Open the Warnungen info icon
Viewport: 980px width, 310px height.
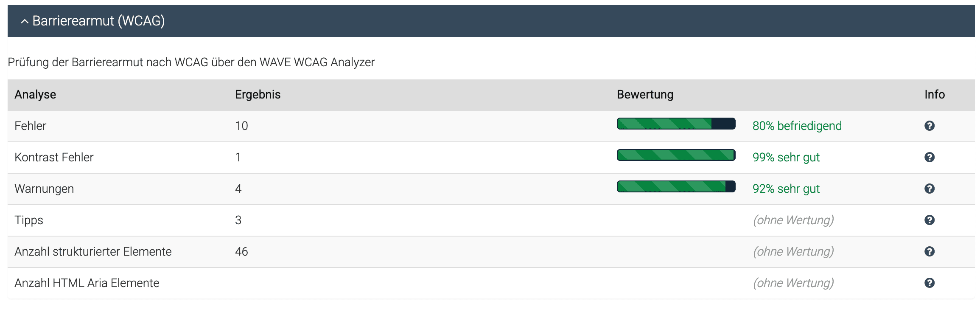pos(929,189)
